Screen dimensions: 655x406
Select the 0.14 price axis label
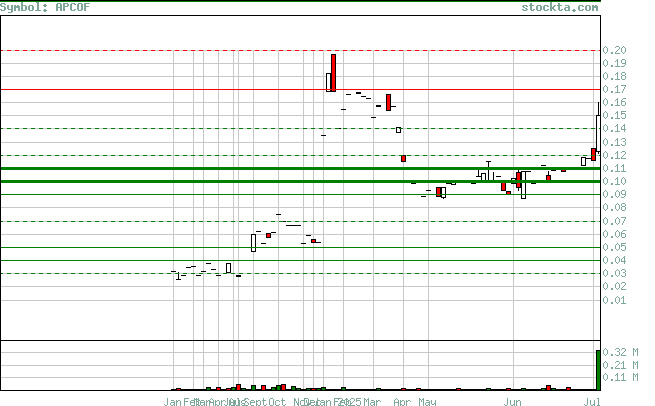coord(614,129)
